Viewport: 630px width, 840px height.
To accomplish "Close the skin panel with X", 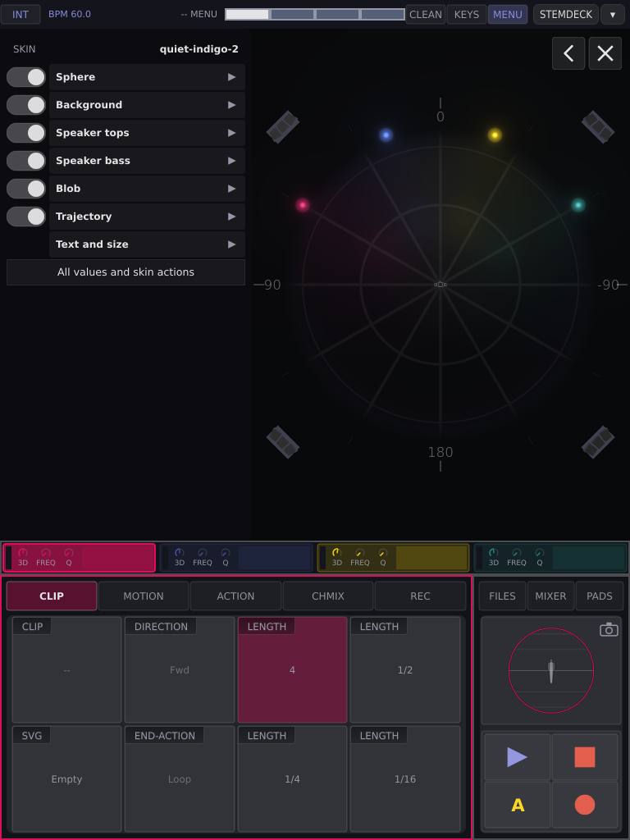I will click(605, 53).
